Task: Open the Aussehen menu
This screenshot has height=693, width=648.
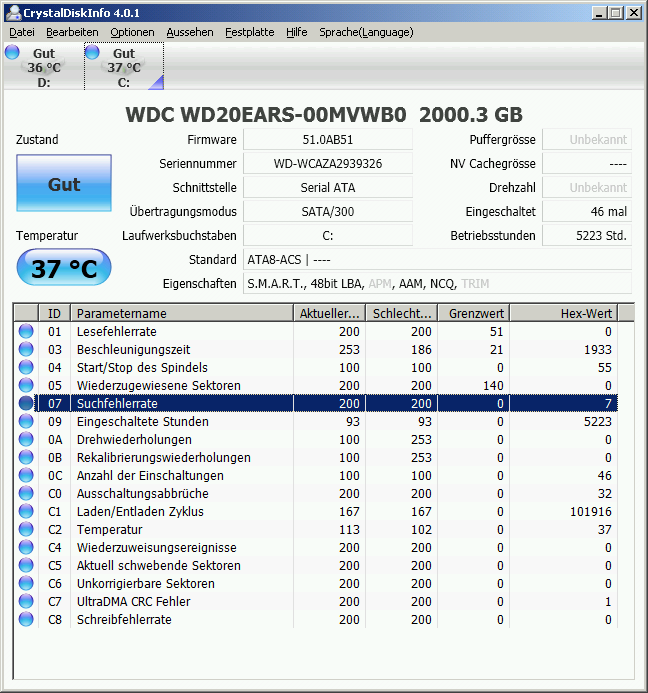Action: 190,32
